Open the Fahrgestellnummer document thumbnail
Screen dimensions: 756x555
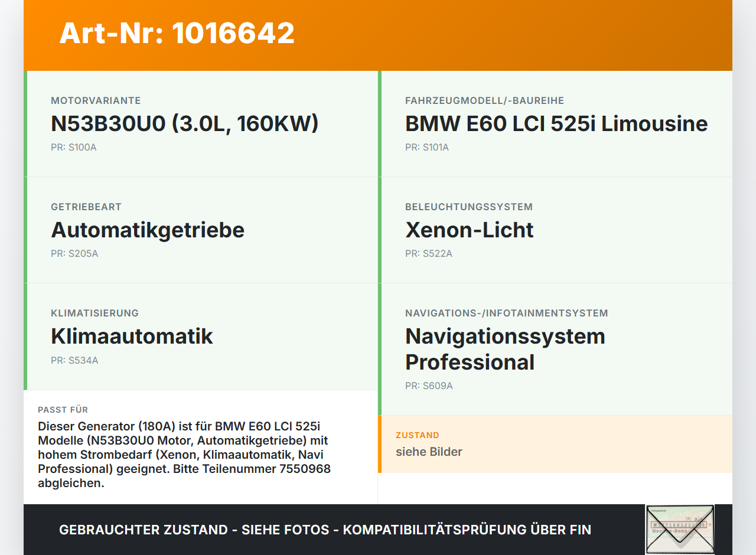click(x=680, y=530)
